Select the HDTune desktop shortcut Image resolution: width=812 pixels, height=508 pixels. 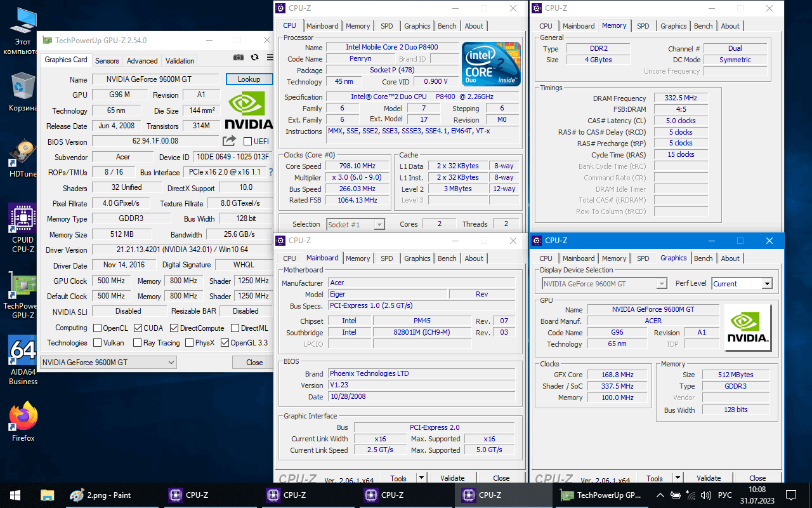(x=22, y=159)
